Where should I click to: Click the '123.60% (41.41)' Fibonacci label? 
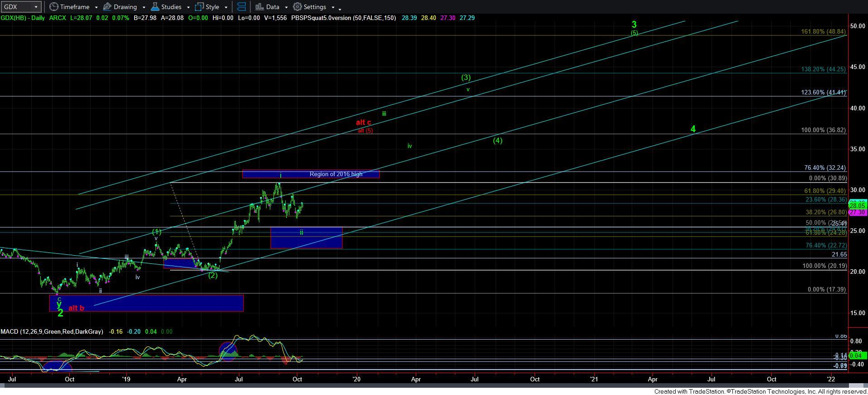click(x=823, y=92)
